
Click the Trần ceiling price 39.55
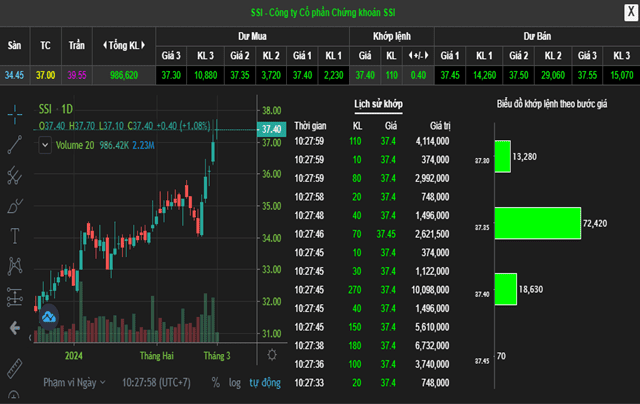pyautogui.click(x=77, y=75)
